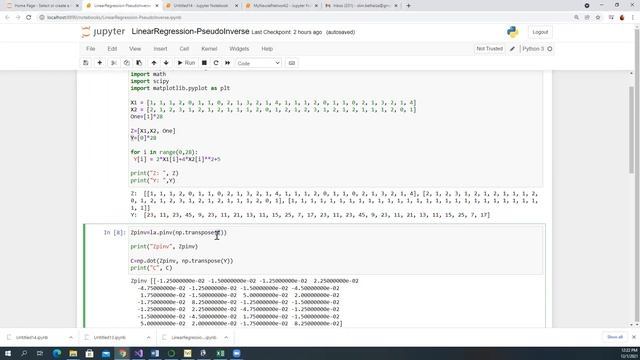Open the Help menu
Screen dimensions: 640x360
click(x=267, y=49)
